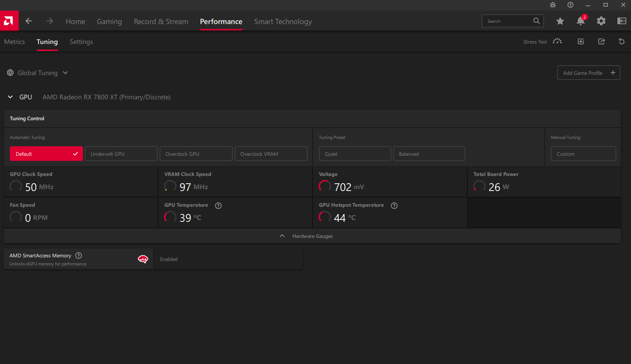This screenshot has width=631, height=364.
Task: Go forward with the right arrow
Action: (50, 21)
